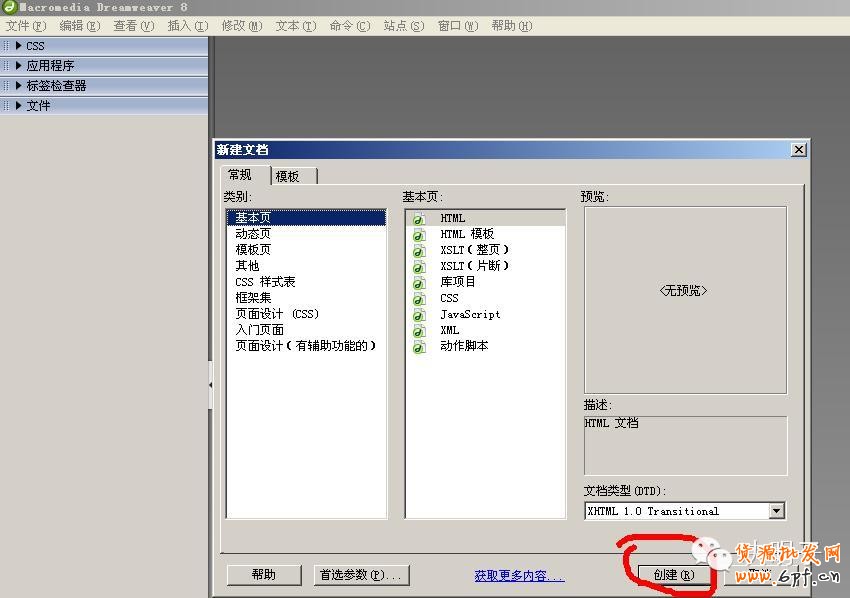The width and height of the screenshot is (850, 598).
Task: Open the 命令(C) menu
Action: [350, 25]
